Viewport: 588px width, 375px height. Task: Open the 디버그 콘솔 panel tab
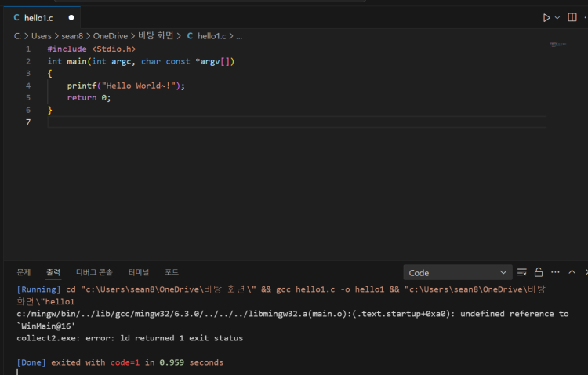[x=94, y=272]
